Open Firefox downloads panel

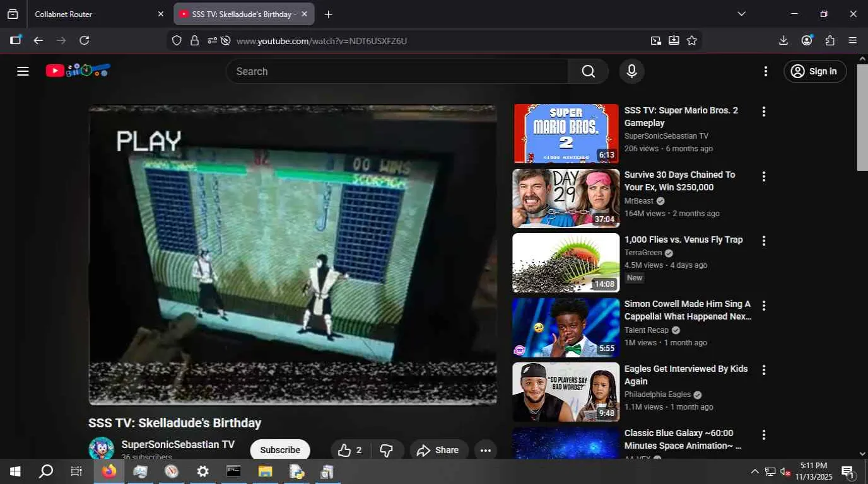[x=783, y=40]
